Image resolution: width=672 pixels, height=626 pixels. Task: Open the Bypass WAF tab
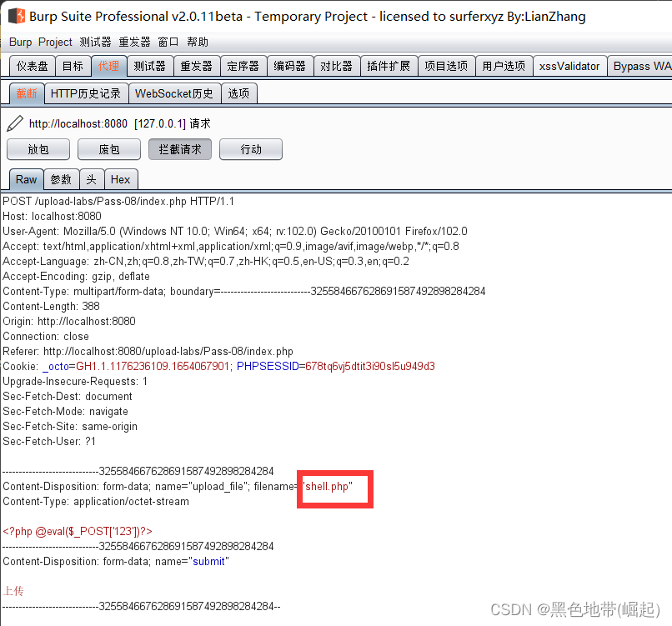(x=639, y=66)
